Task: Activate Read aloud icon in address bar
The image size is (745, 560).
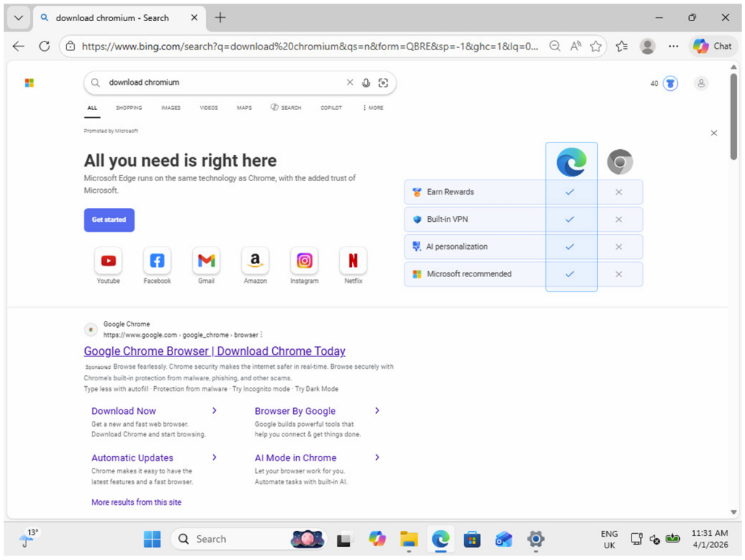Action: point(575,46)
